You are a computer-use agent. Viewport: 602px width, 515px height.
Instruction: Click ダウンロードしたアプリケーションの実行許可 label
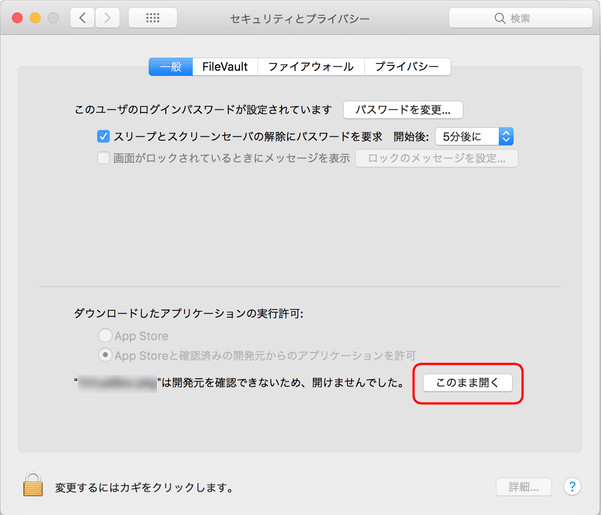click(x=189, y=314)
